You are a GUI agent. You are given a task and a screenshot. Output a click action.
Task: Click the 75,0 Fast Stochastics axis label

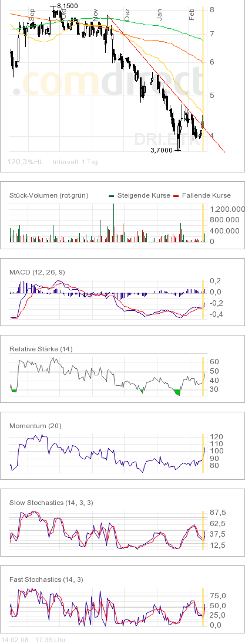pyautogui.click(x=218, y=595)
